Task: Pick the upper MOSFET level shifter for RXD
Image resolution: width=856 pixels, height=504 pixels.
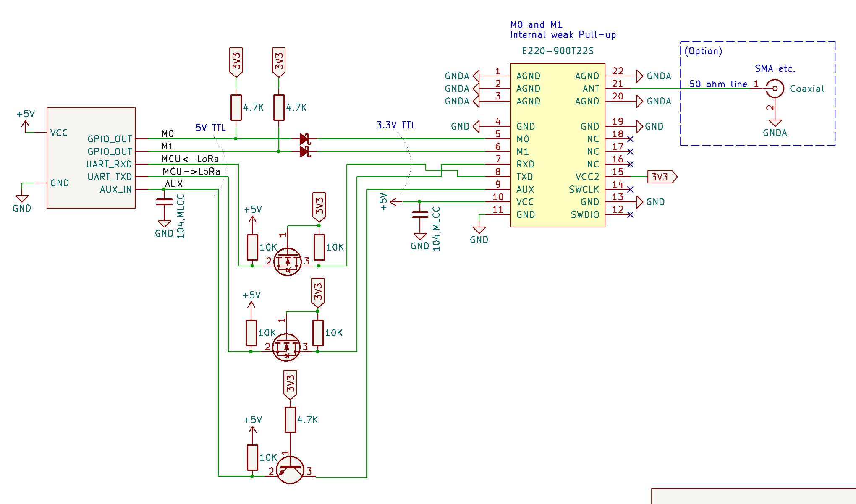Action: [x=288, y=262]
